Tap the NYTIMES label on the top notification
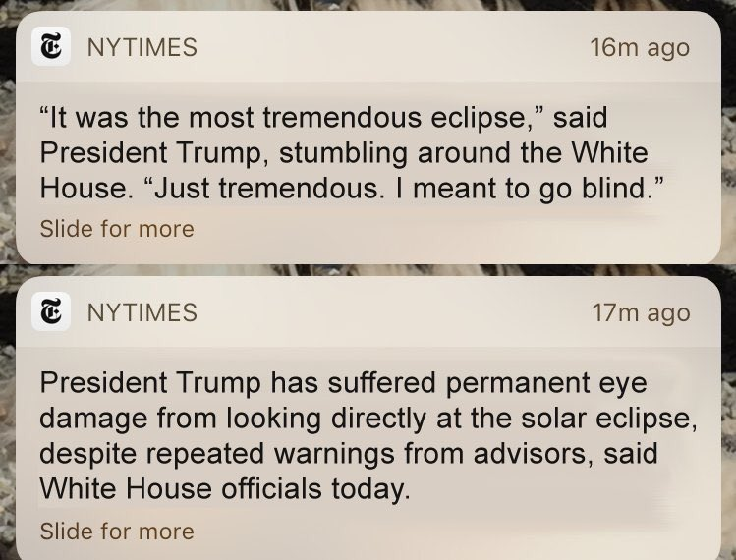Screen dimensions: 736x560 pos(142,47)
